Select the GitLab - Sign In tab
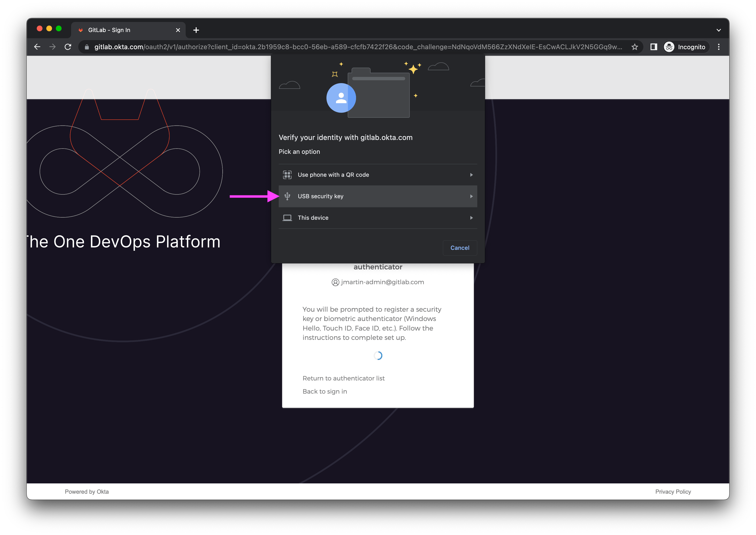 128,30
